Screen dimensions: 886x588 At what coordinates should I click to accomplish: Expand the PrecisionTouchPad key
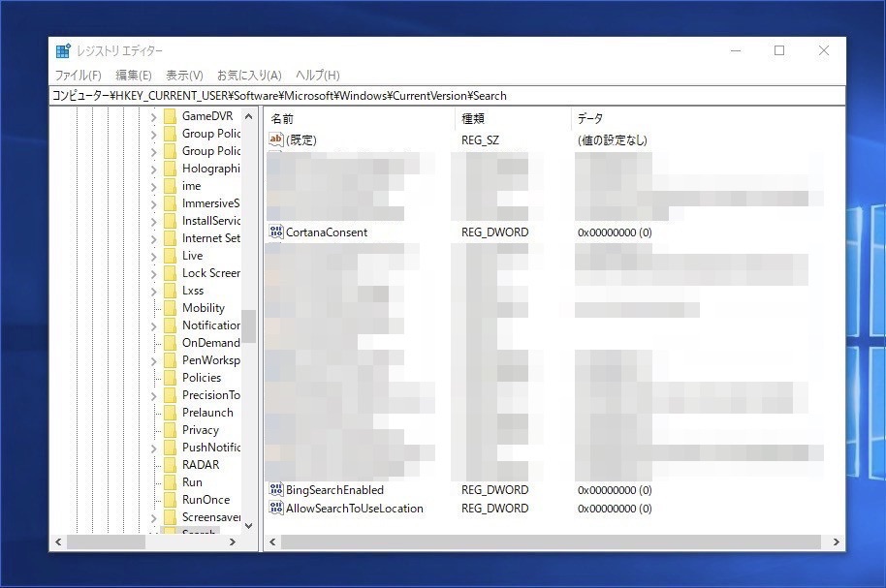tap(154, 396)
